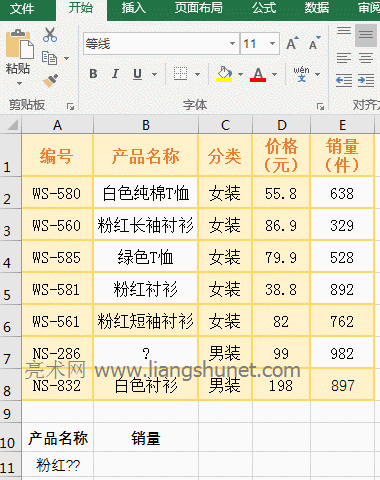The image size is (380, 480).
Task: Activate the Format Painter brush
Action: (50, 80)
